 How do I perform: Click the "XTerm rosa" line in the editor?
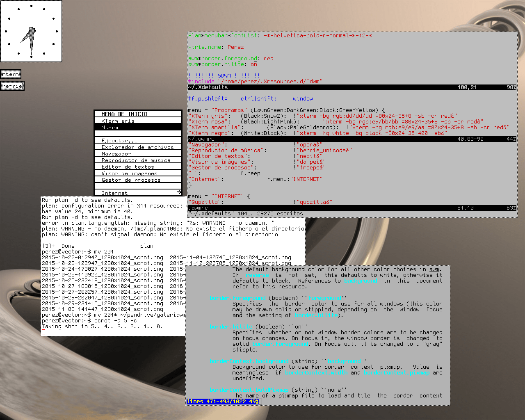coord(336,122)
